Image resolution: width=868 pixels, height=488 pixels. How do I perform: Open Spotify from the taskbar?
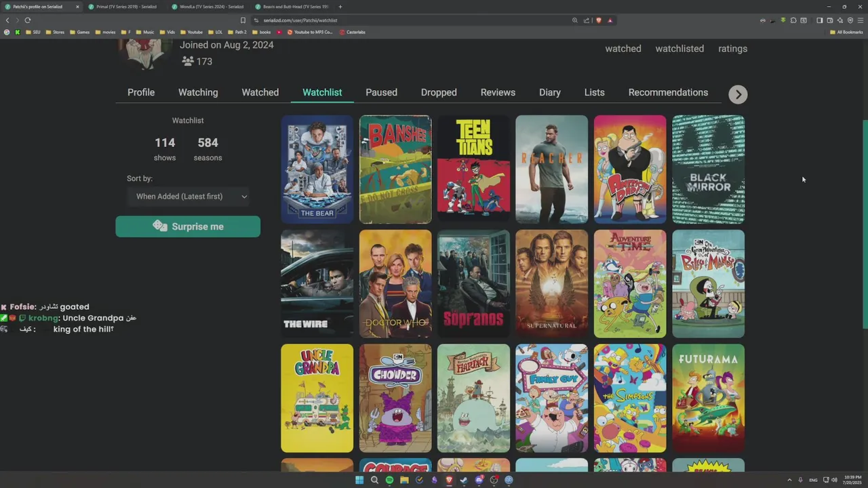(389, 480)
